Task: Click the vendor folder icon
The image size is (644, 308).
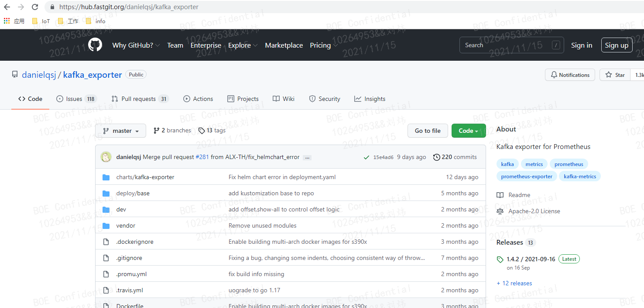Action: 106,226
